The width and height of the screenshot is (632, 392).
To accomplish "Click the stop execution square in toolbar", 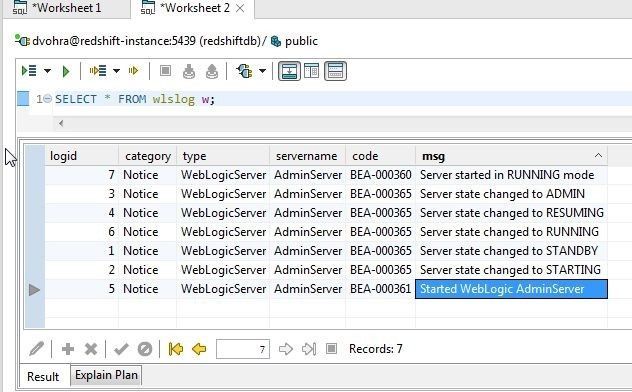I will pos(165,71).
